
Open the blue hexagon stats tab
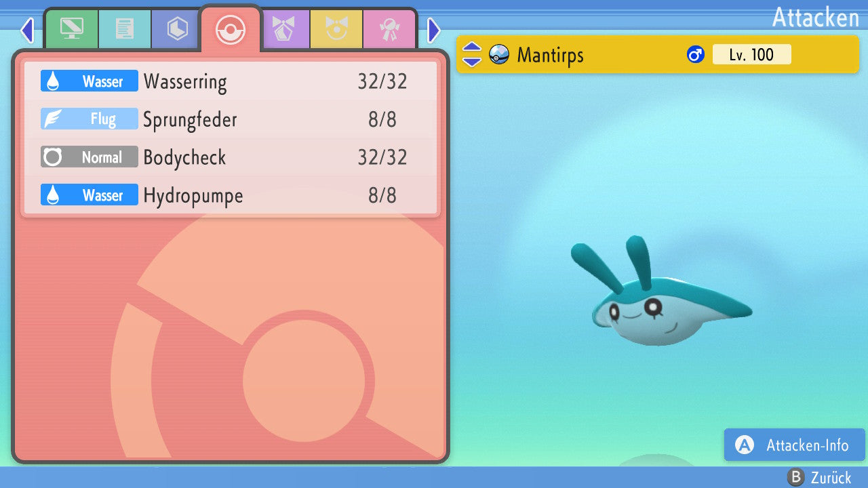[177, 29]
